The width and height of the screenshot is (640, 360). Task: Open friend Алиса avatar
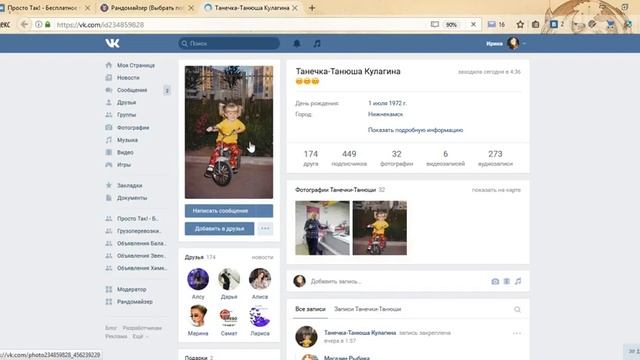[x=260, y=279]
